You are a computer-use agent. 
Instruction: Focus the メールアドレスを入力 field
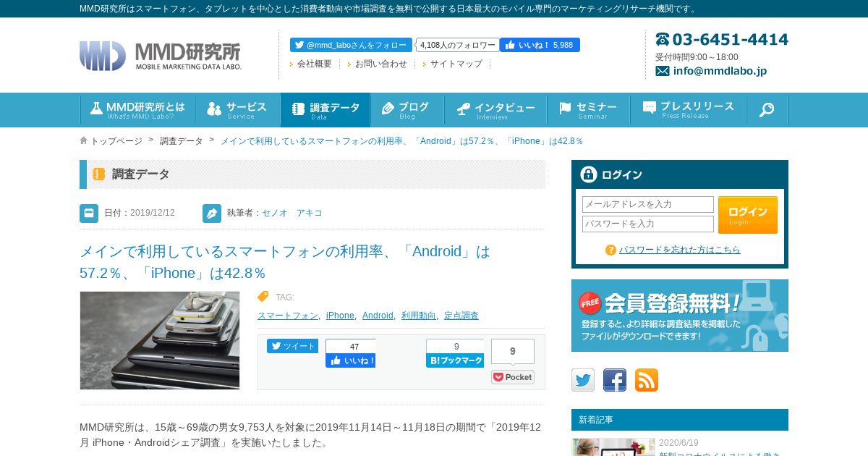tap(648, 204)
